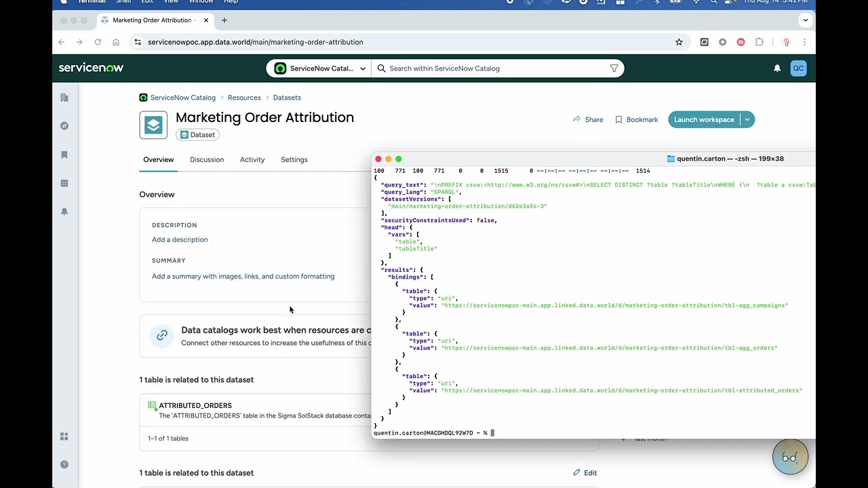Screen dimensions: 868x488
Task: Click the glasses assistant floating button
Action: [x=789, y=457]
